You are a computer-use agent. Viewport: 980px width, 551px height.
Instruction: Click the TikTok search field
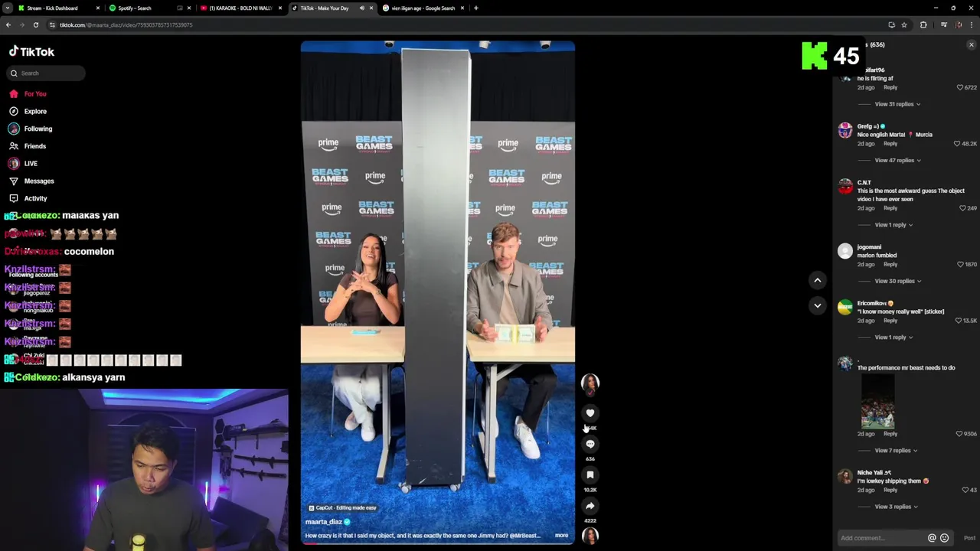46,73
